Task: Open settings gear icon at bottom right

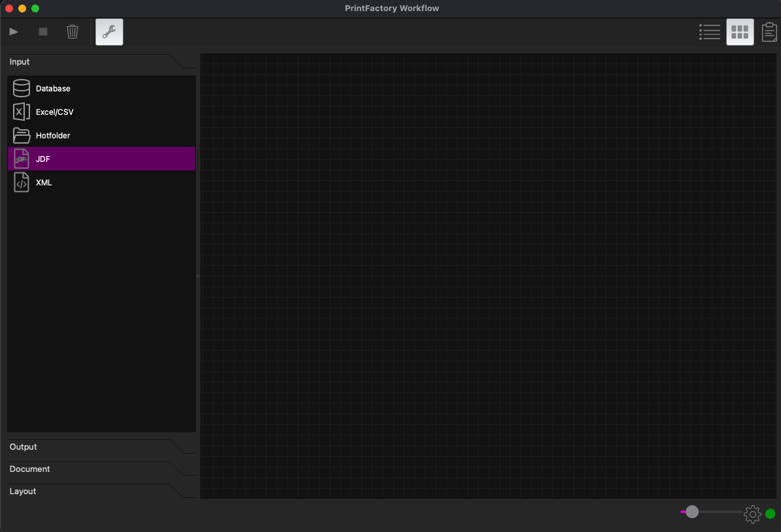Action: tap(752, 514)
